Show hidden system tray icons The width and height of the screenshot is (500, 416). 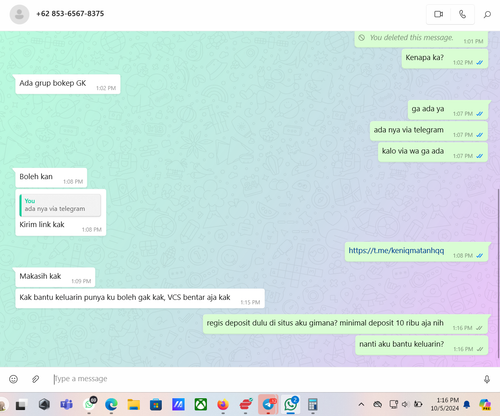(x=361, y=405)
